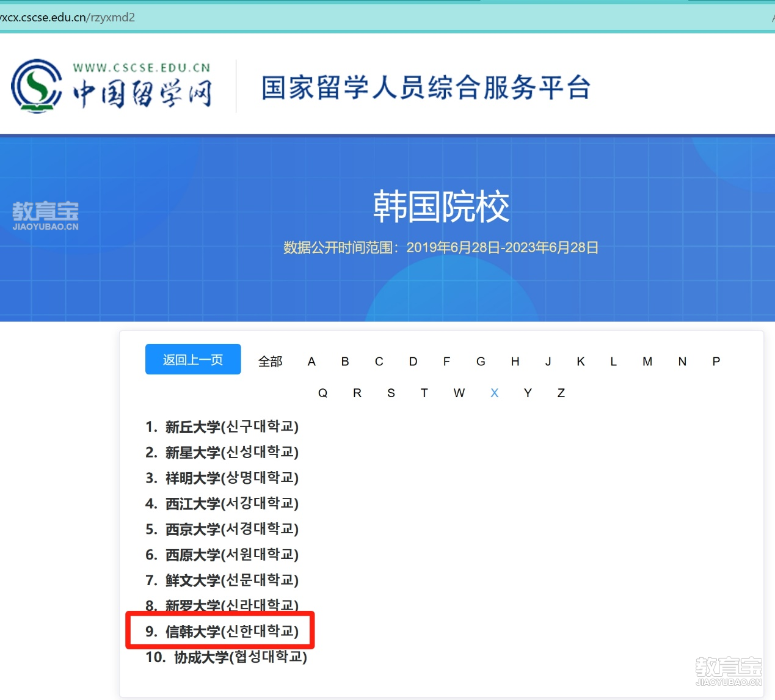Select 祥明大学 from the list
This screenshot has height=700, width=775.
[222, 478]
